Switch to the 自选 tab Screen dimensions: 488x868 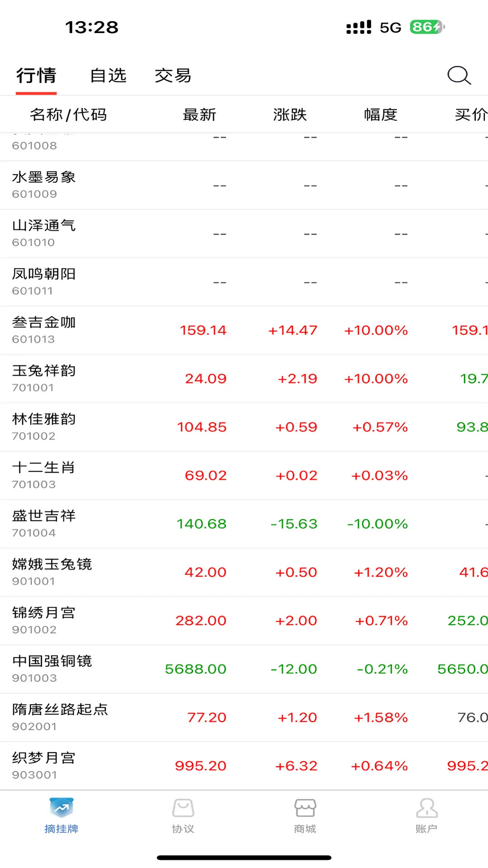click(x=108, y=75)
